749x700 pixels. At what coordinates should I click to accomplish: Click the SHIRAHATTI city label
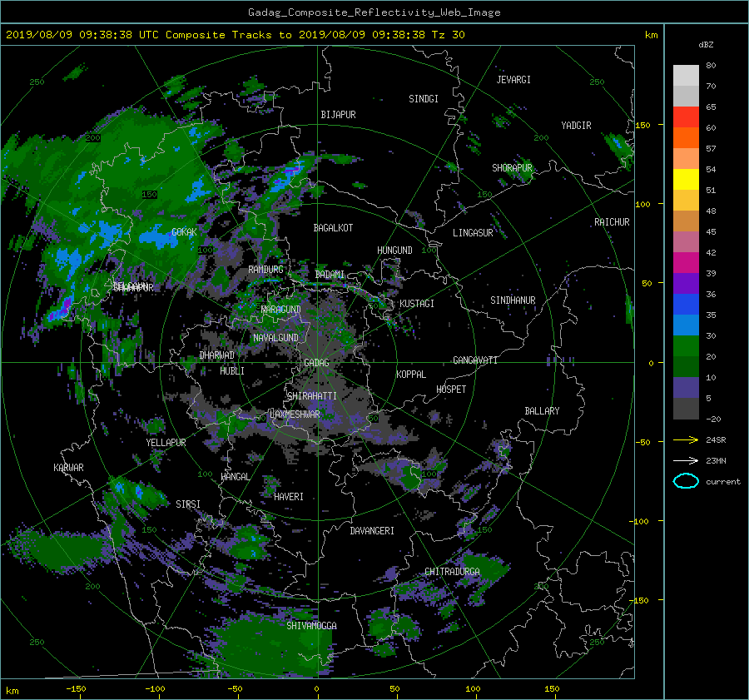312,396
